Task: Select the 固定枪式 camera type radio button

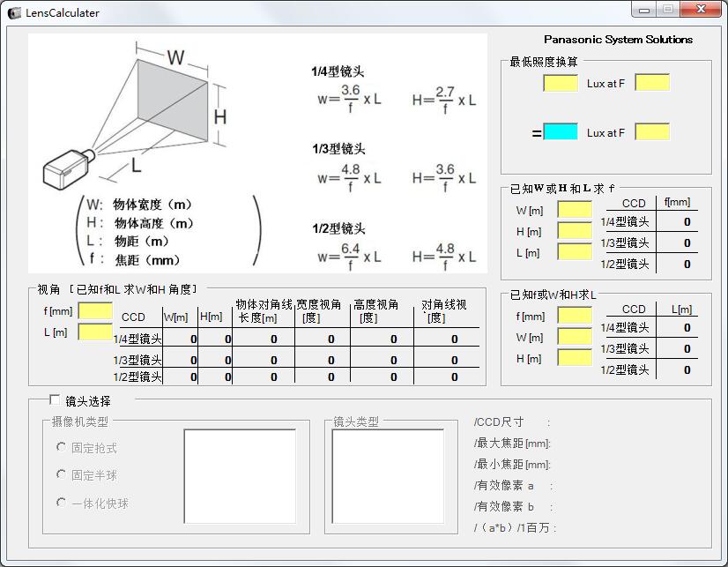Action: coord(61,447)
